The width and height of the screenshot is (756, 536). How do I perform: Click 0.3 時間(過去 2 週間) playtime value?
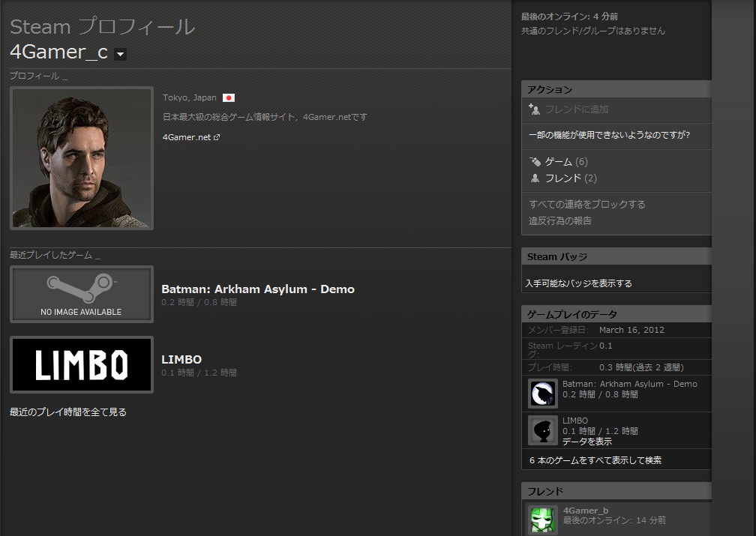[641, 367]
